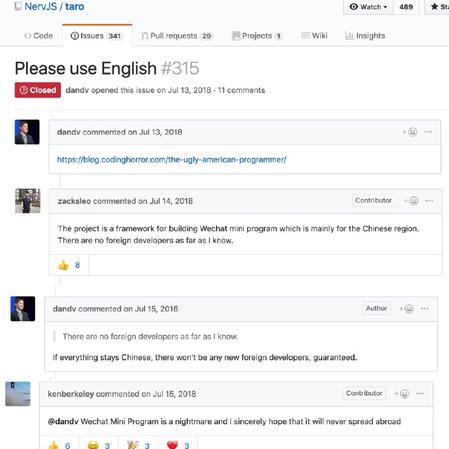Click the issue title Please use English

tap(86, 68)
